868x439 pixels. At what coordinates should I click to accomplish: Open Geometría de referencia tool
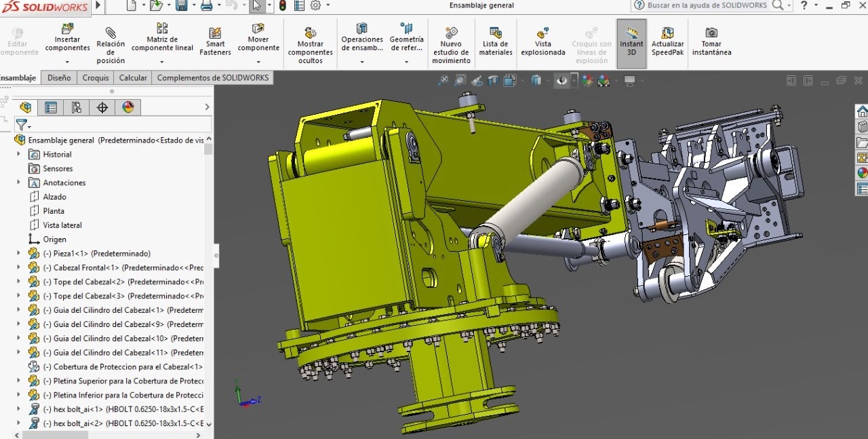coord(406,38)
